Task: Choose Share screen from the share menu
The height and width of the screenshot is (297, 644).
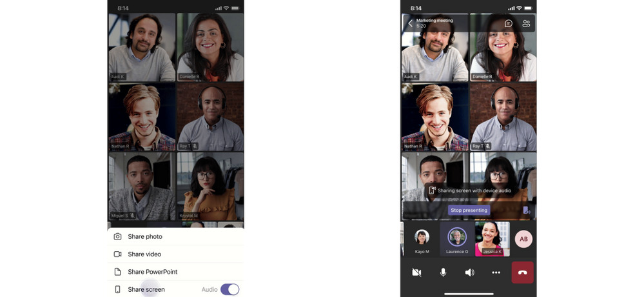Action: click(x=146, y=289)
